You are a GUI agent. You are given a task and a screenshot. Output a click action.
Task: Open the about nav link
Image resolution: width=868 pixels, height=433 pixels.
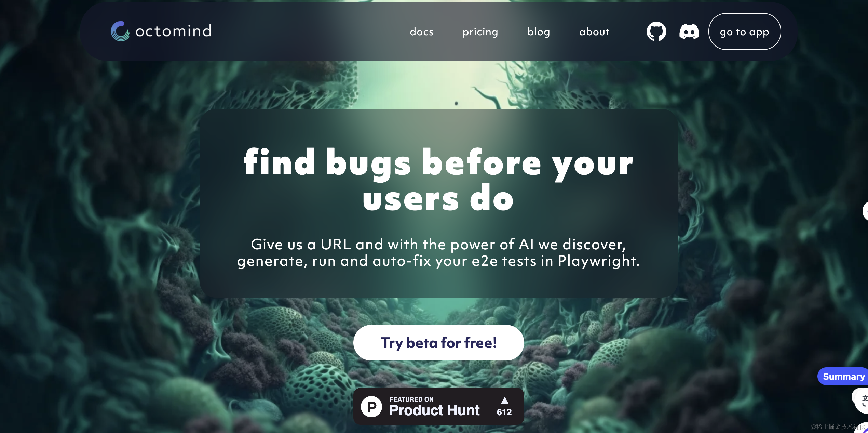594,32
